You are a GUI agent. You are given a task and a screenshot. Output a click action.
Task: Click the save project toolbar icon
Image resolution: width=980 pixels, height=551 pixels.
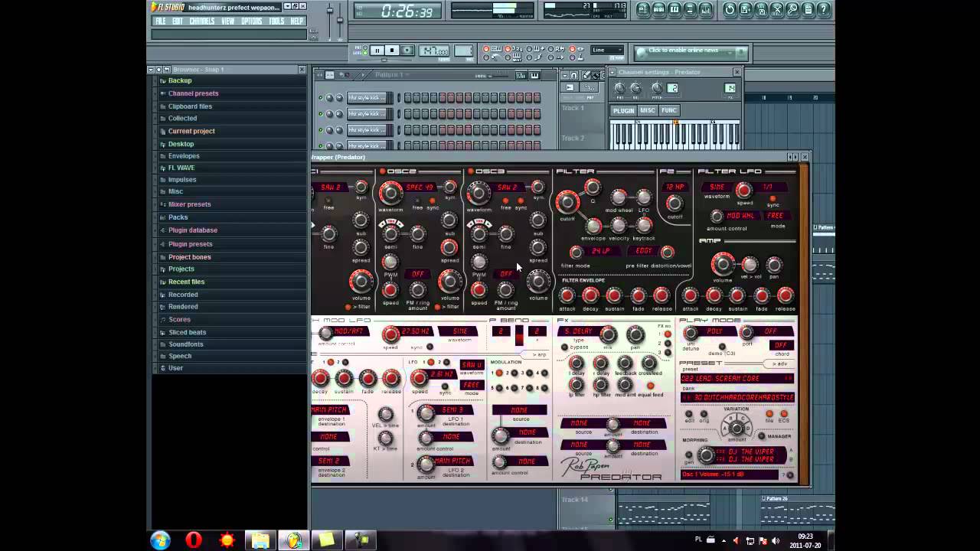pos(746,9)
